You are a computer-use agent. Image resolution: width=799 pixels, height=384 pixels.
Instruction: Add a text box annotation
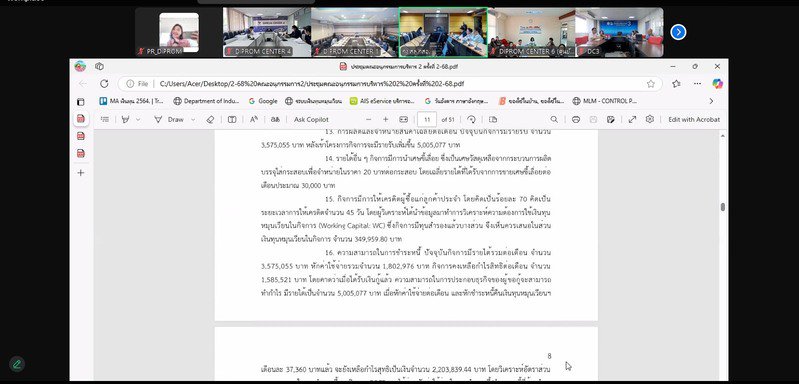tap(232, 119)
